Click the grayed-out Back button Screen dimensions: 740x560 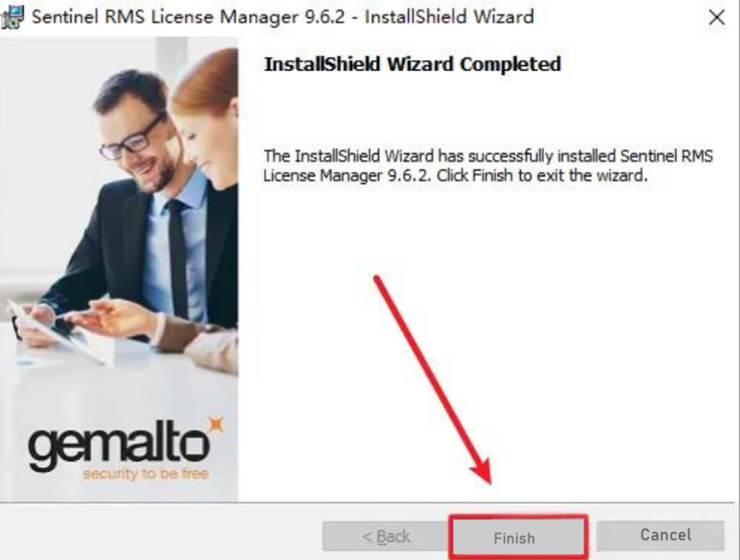[385, 536]
